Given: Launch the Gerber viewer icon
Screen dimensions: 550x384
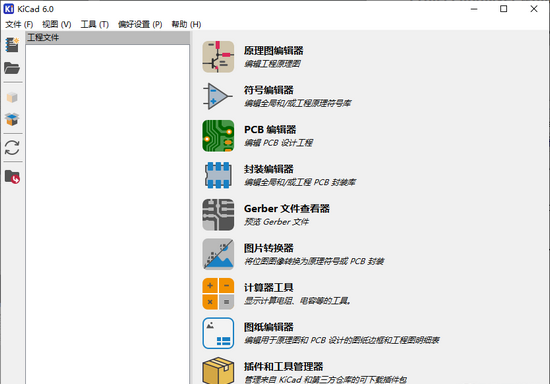Looking at the screenshot, I should pos(218,215).
